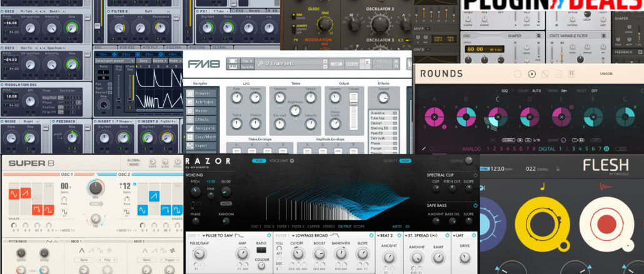Screen dimensions: 644x274
Task: Select the pink round cell A in Rounds
Action: coord(434,117)
